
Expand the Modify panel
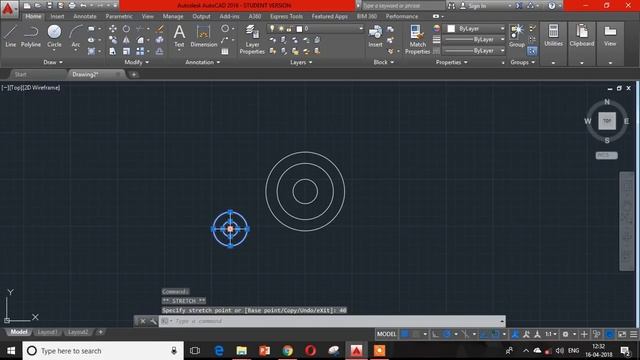click(x=136, y=62)
